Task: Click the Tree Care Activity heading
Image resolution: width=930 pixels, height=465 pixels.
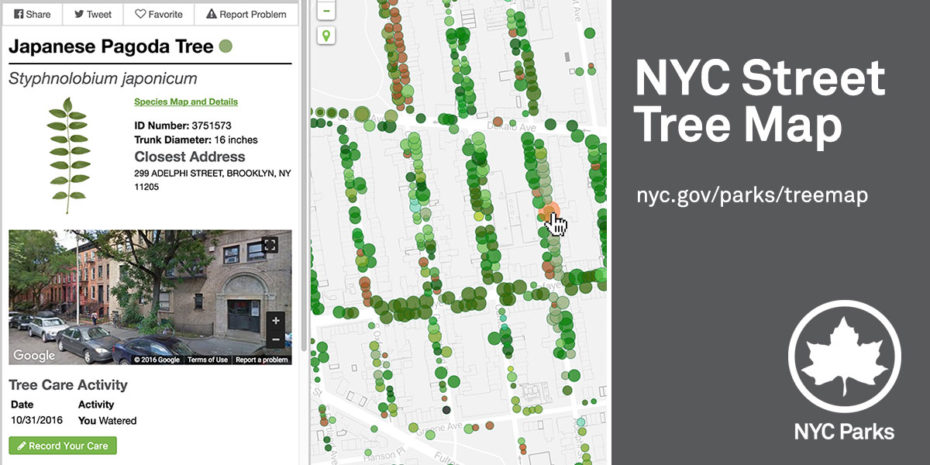Action: pyautogui.click(x=68, y=385)
